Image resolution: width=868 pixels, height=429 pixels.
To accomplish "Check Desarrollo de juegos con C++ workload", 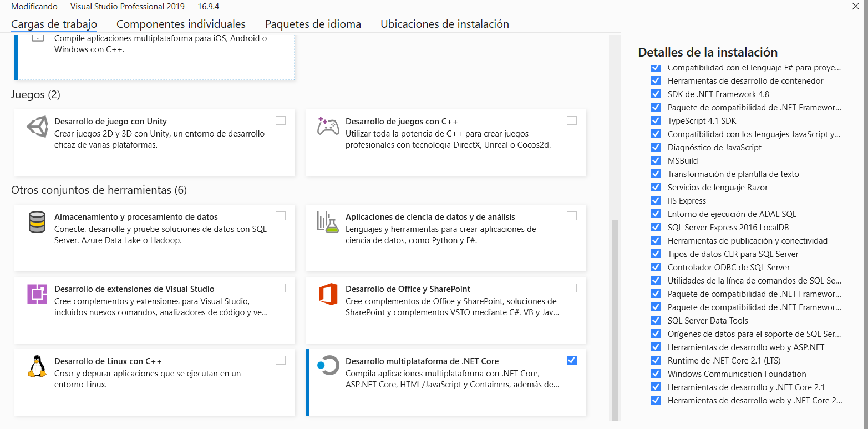I will (x=572, y=120).
